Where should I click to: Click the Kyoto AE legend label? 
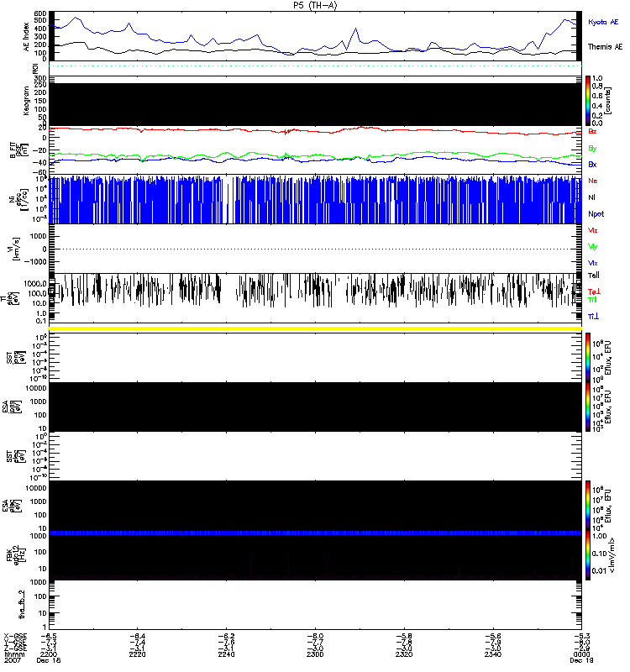(x=604, y=21)
